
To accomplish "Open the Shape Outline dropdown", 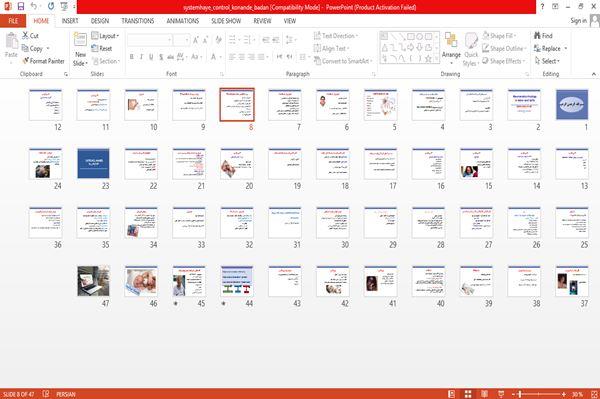I will 504,48.
